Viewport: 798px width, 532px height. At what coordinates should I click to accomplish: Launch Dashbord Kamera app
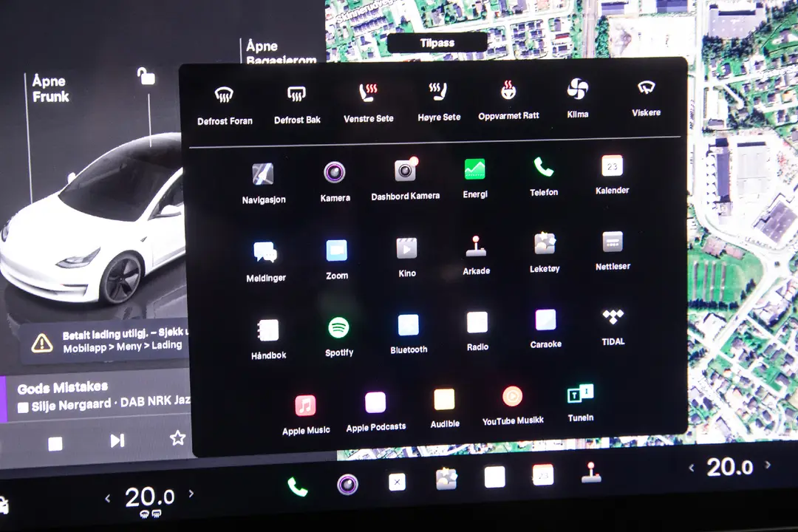click(405, 180)
